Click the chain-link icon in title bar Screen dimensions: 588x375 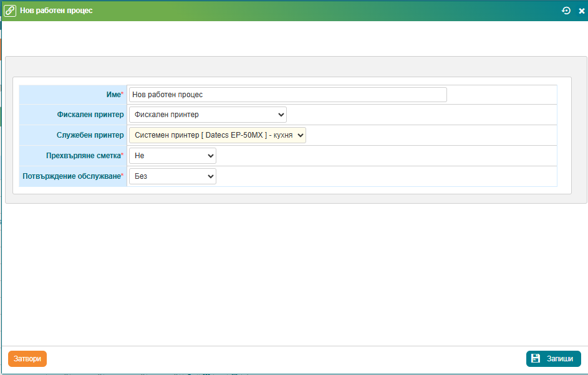click(10, 11)
